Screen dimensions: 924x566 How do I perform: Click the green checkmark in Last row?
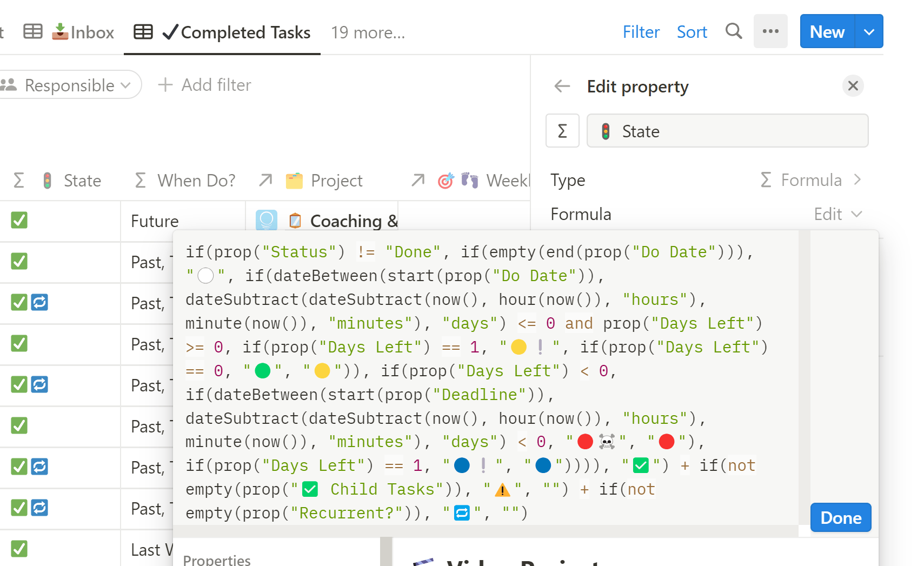19,549
